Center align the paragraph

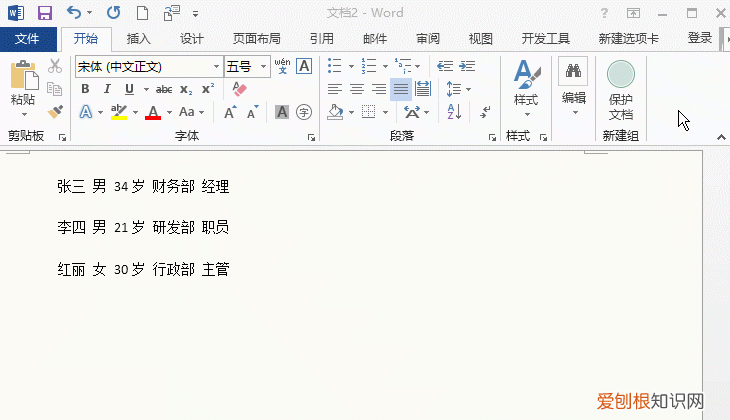357,89
